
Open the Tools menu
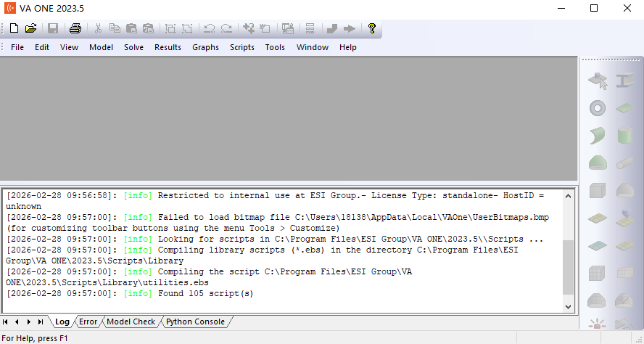pos(275,47)
